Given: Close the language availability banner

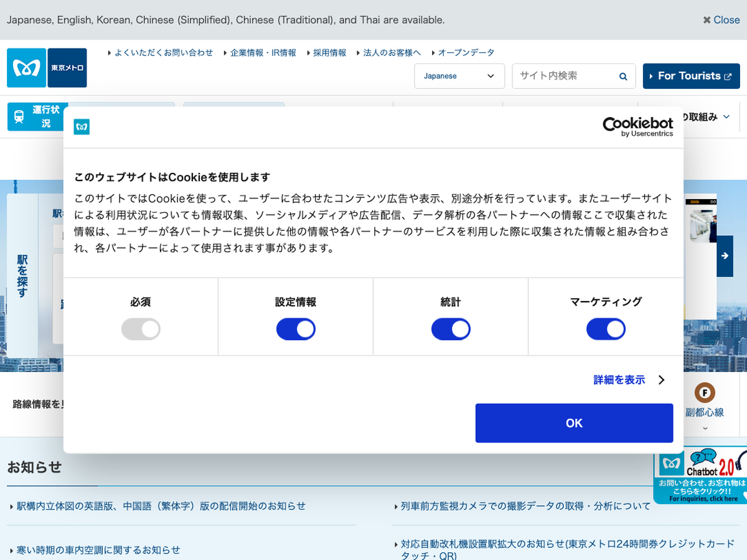Looking at the screenshot, I should pos(721,20).
